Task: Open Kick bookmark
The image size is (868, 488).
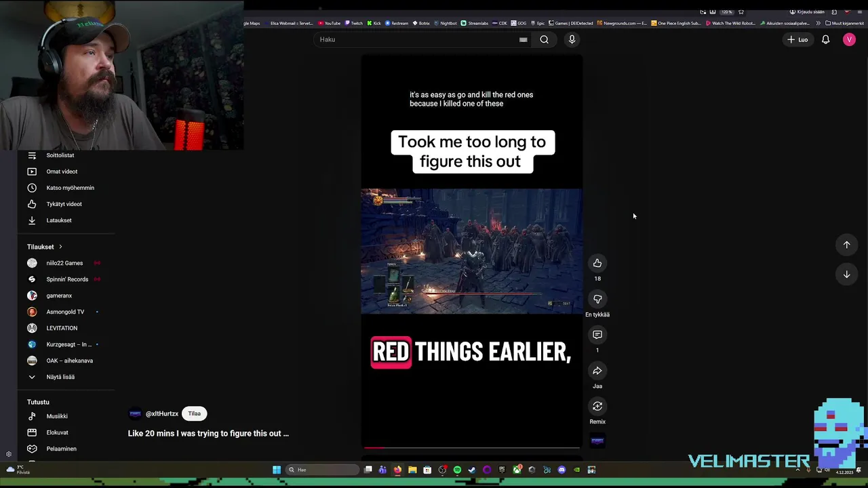Action: (x=374, y=23)
